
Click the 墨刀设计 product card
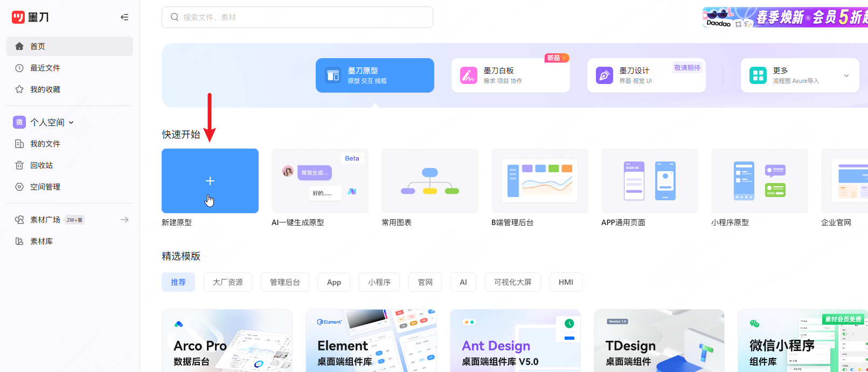click(x=647, y=75)
